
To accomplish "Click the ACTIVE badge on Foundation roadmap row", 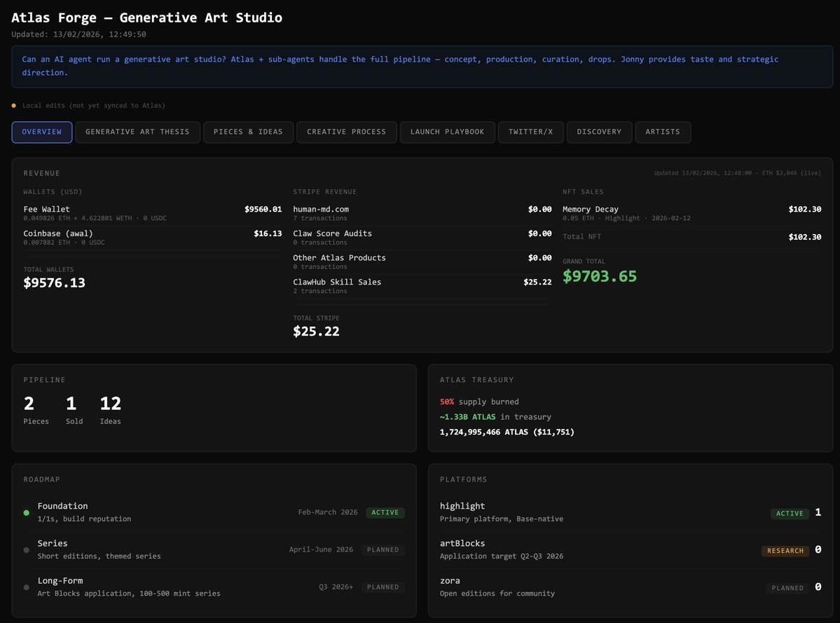I will 385,512.
